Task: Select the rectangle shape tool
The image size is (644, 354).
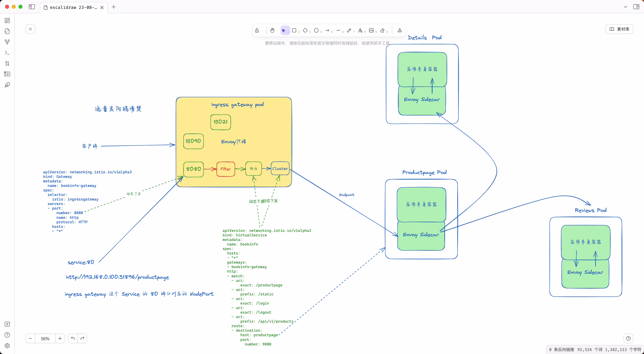Action: tap(294, 31)
